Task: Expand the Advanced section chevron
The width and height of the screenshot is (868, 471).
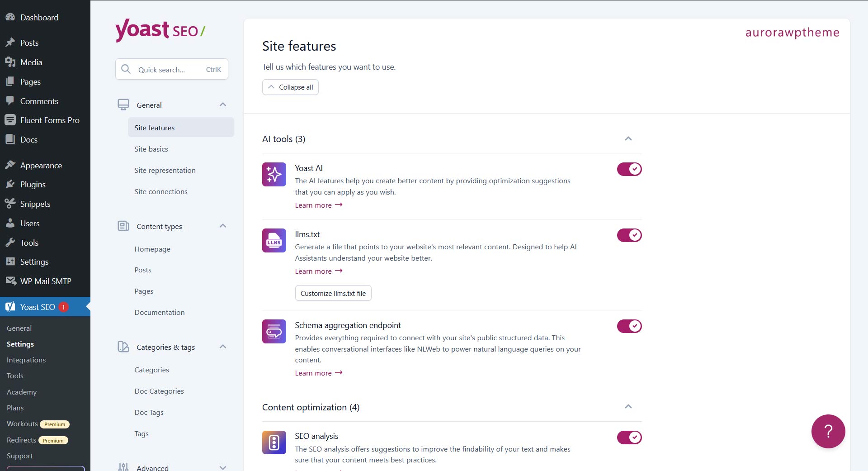Action: click(223, 467)
